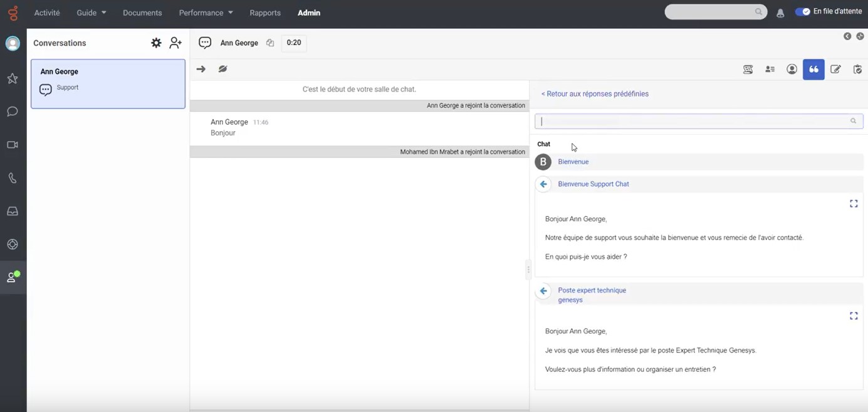View the participant details panel

pos(770,69)
